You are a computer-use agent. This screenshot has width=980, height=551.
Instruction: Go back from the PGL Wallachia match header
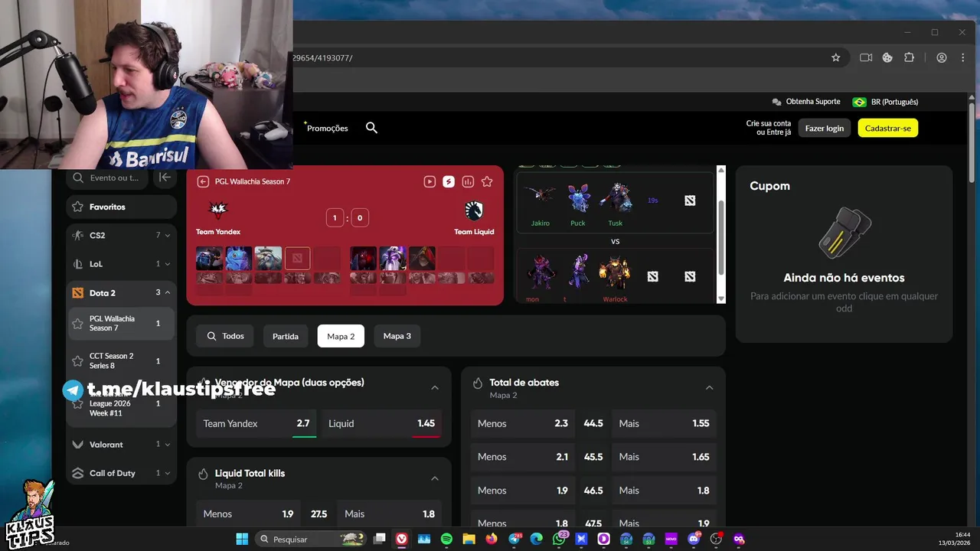coord(203,181)
